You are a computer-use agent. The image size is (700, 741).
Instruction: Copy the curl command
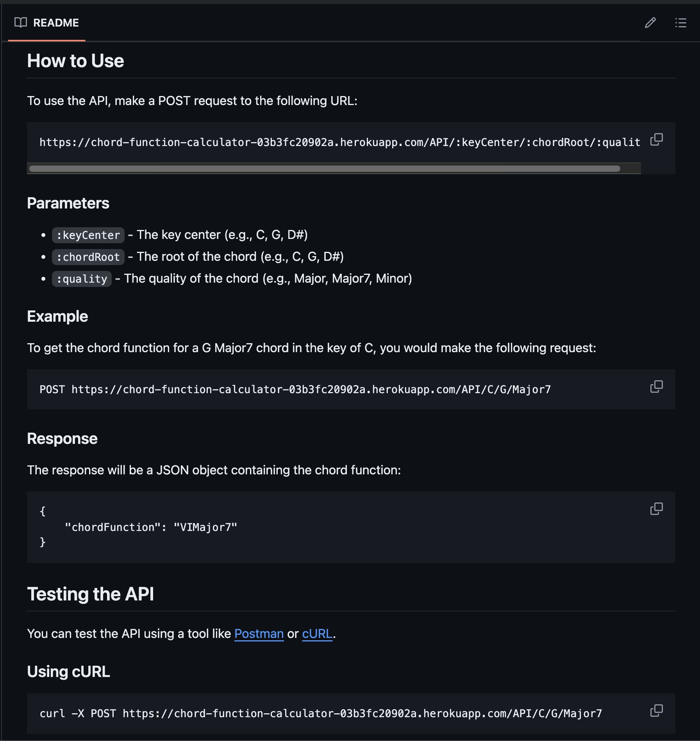pos(656,711)
